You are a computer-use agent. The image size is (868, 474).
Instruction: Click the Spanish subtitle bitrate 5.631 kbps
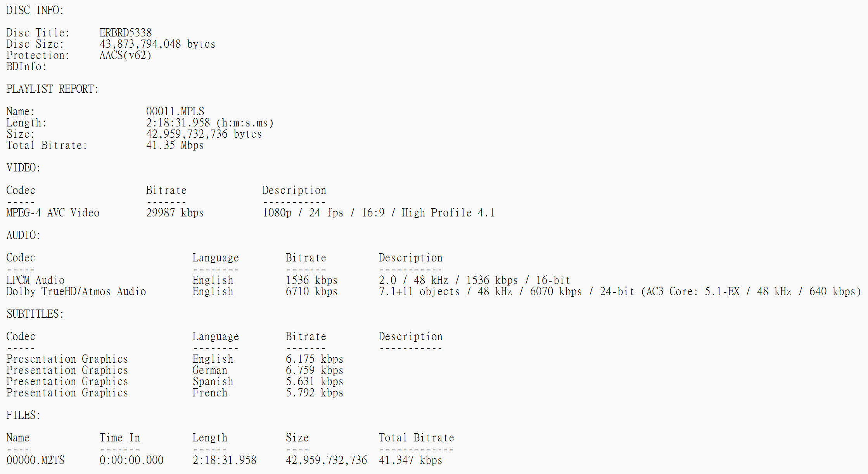coord(315,381)
